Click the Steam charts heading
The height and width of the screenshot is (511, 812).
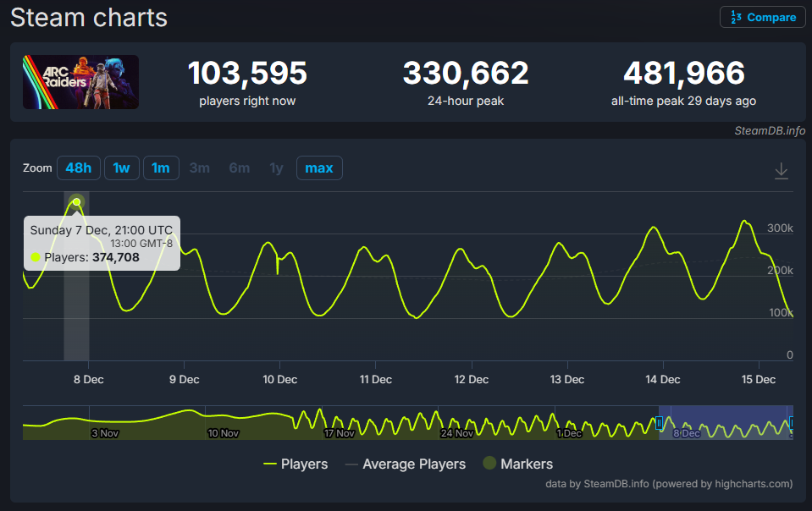pyautogui.click(x=89, y=18)
